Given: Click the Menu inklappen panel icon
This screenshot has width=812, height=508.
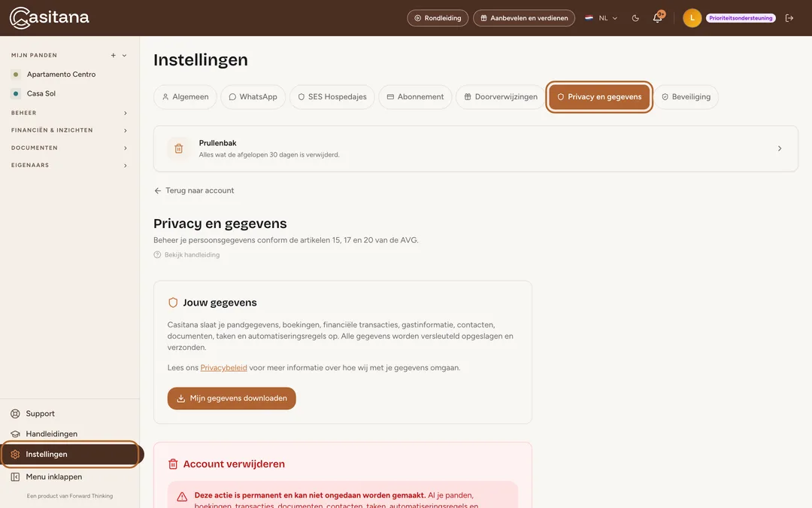Looking at the screenshot, I should [16, 477].
